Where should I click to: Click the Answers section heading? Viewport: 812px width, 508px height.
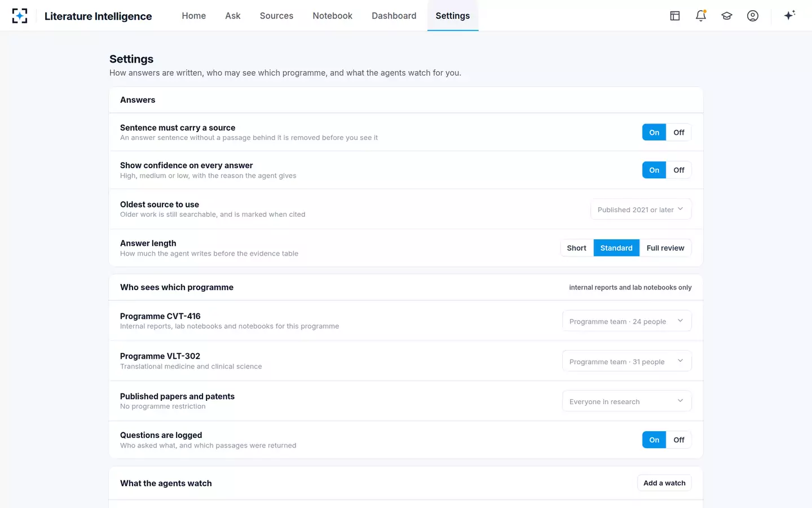point(138,100)
